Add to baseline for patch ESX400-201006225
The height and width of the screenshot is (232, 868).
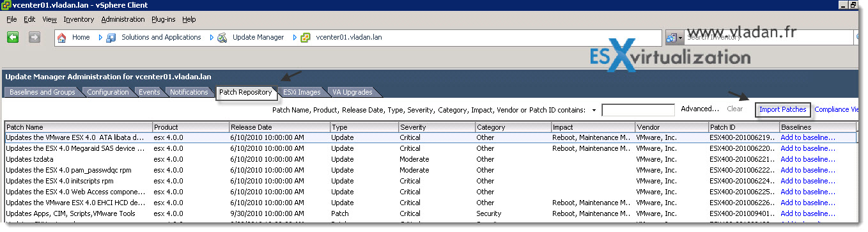point(808,192)
